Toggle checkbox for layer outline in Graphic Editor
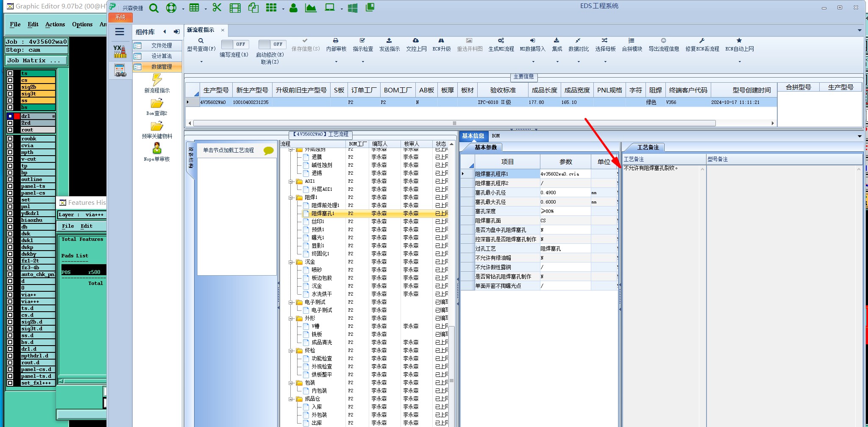868x427 pixels. tap(10, 179)
